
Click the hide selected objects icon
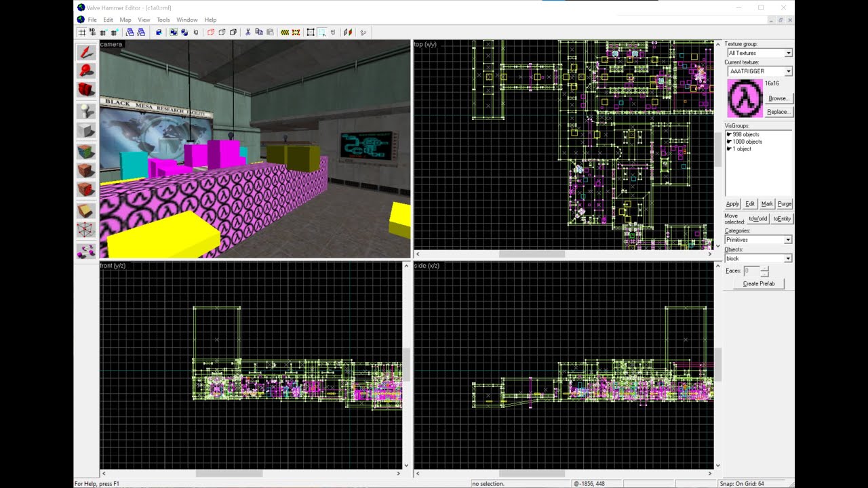point(211,32)
